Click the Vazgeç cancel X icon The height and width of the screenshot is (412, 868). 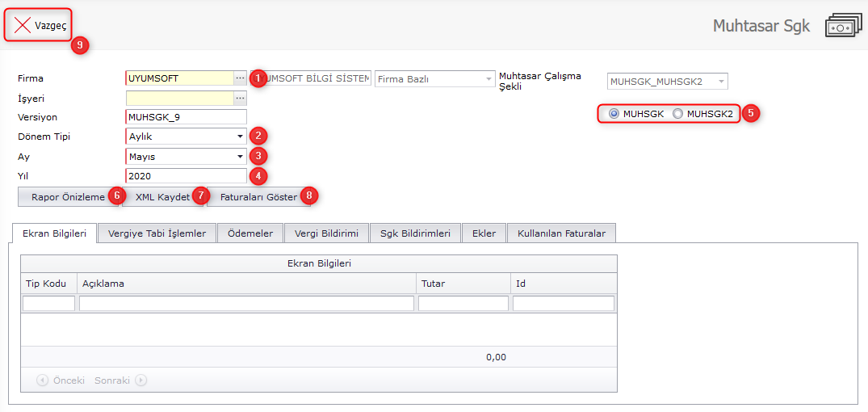point(23,26)
